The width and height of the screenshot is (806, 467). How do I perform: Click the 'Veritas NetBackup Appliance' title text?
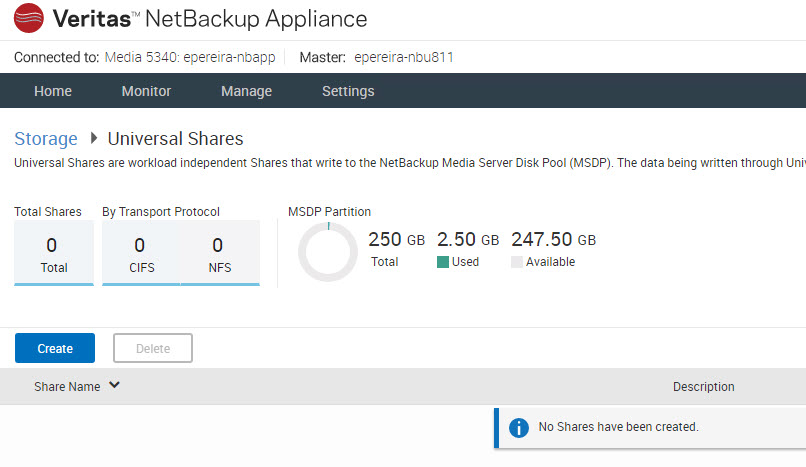[x=210, y=19]
